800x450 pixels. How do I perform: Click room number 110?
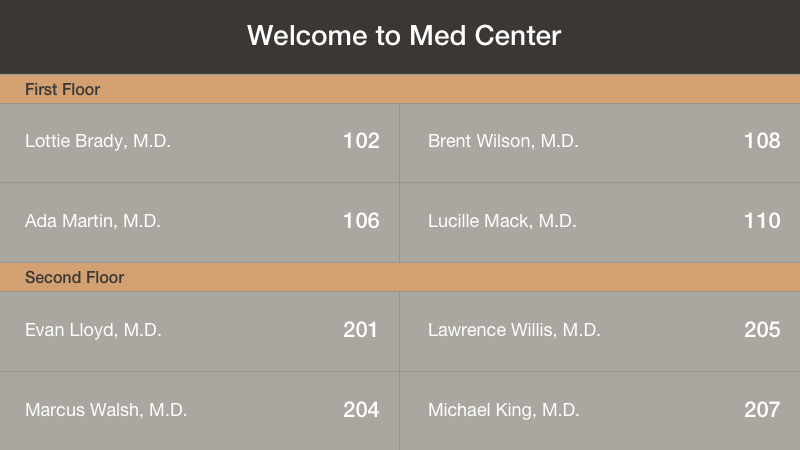click(x=762, y=221)
